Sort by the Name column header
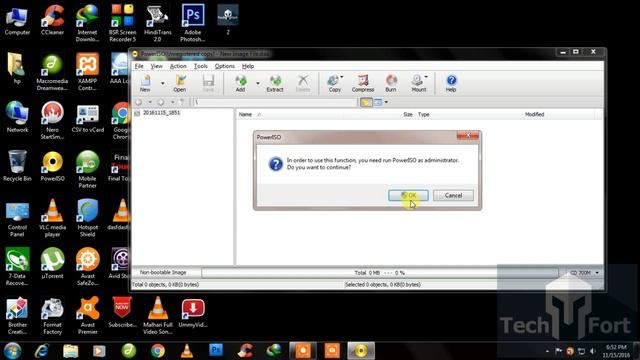The image size is (640, 360). tap(245, 115)
